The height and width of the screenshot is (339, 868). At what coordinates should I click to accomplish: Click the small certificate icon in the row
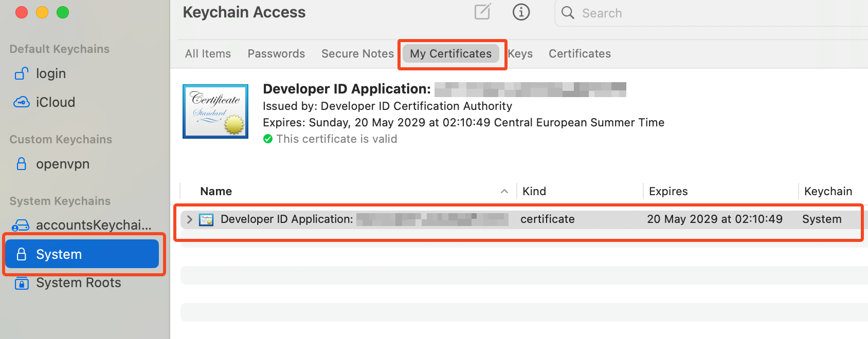(206, 220)
